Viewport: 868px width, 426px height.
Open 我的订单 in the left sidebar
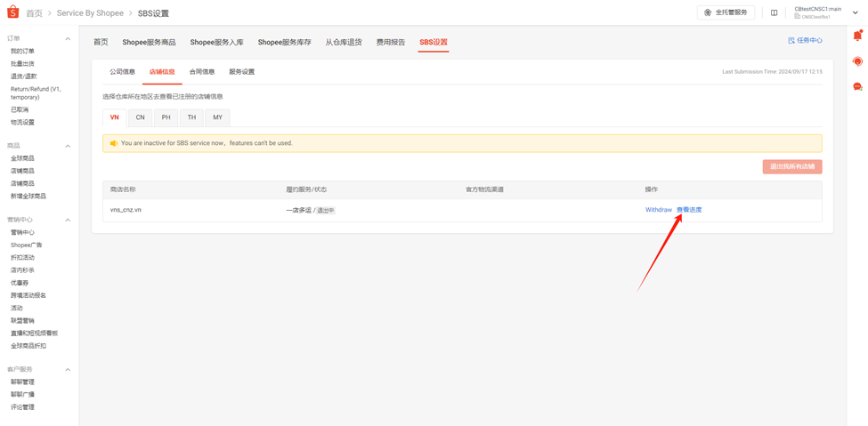point(22,52)
